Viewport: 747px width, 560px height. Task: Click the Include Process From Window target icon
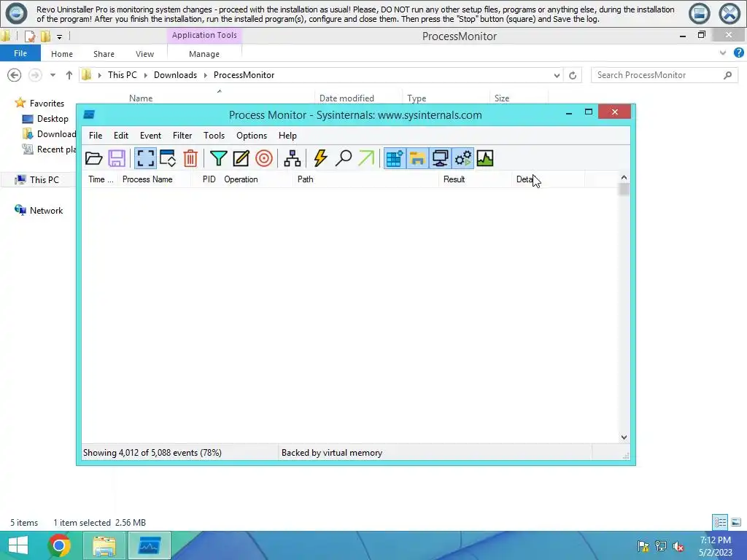point(264,158)
